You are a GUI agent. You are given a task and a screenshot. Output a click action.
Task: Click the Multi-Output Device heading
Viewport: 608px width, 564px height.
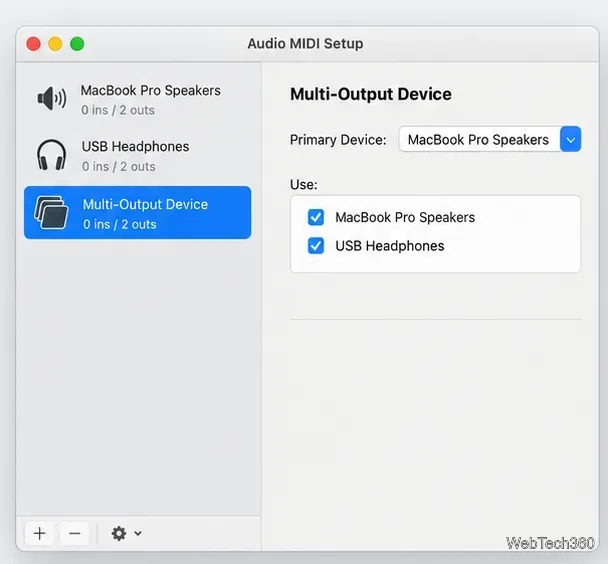pos(371,94)
